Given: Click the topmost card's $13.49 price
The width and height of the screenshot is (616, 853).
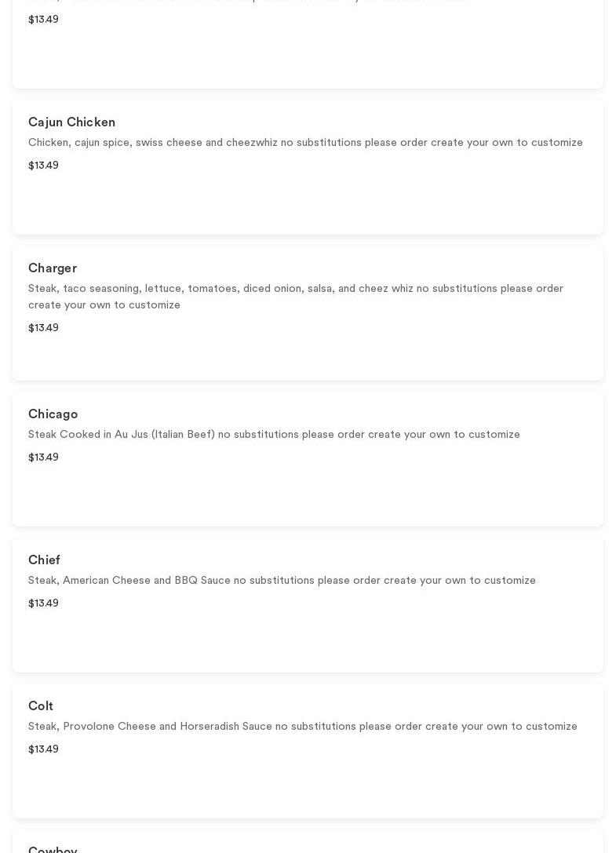Looking at the screenshot, I should (43, 20).
